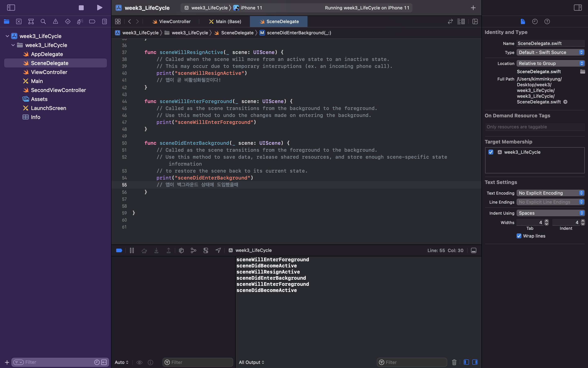Click the Tab width stepper
Viewport: 588px width, 368px height.
[546, 222]
